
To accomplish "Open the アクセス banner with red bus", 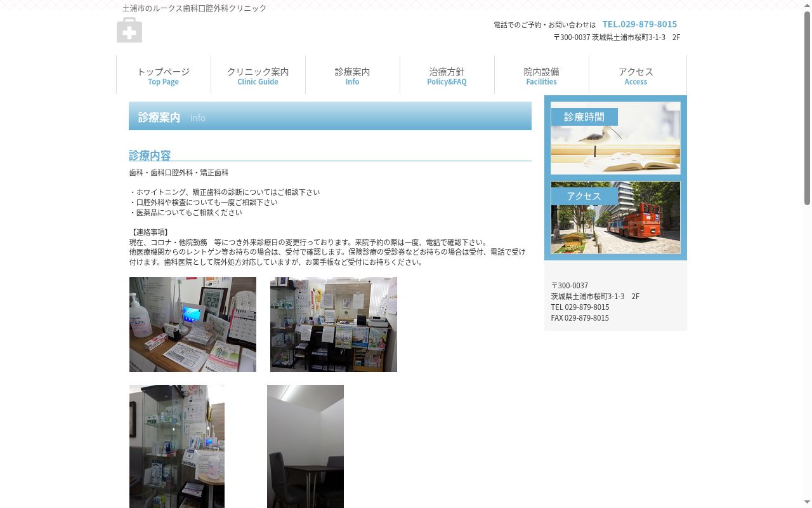I will (x=615, y=217).
